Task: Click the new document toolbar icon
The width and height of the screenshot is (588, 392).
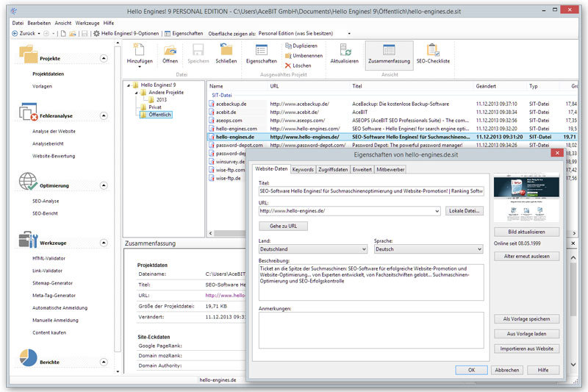Action: (x=63, y=33)
